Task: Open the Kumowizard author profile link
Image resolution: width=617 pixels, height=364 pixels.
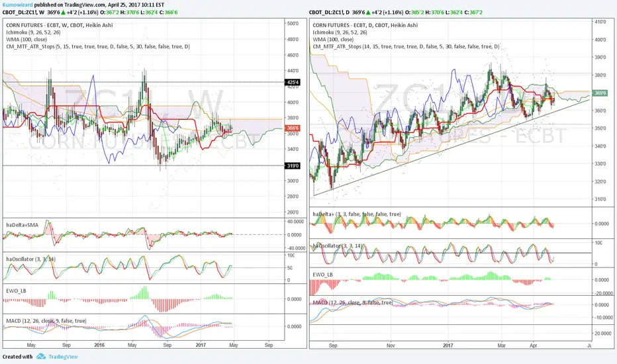Action: click(18, 5)
